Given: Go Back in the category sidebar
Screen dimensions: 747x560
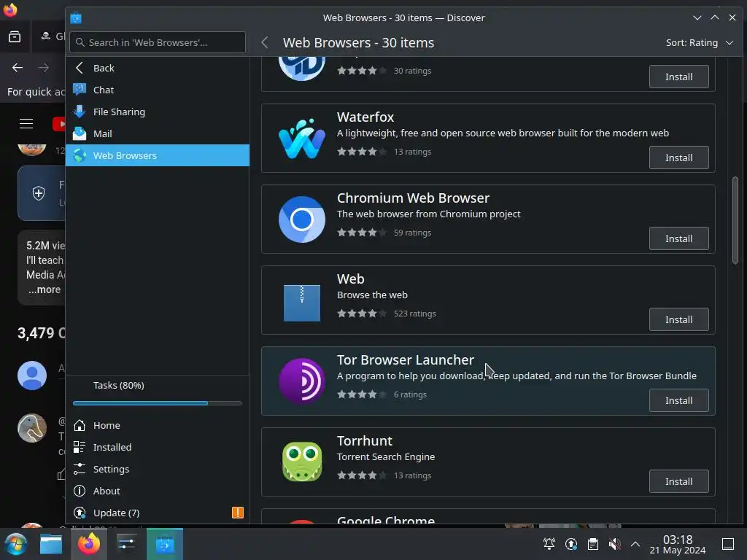Looking at the screenshot, I should [x=158, y=68].
